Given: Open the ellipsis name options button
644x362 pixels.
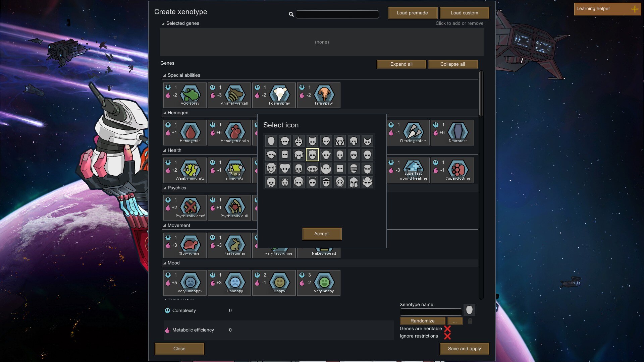Looking at the screenshot, I should coord(455,321).
